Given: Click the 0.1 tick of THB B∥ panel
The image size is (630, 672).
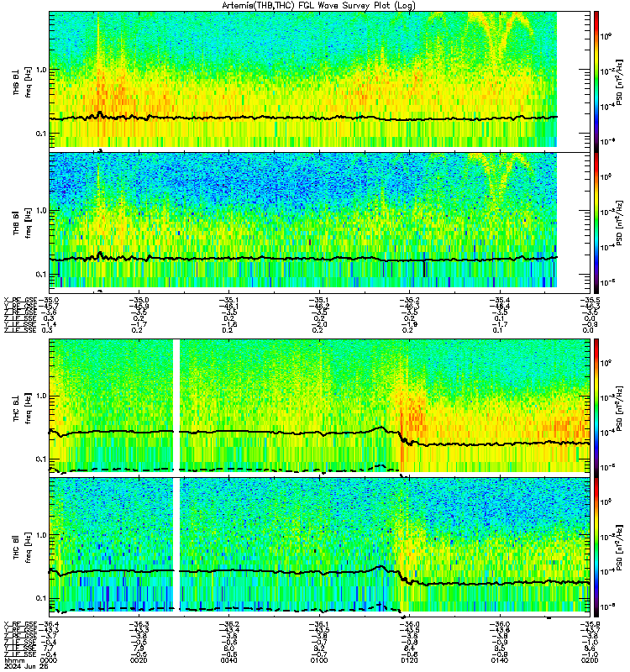Looking at the screenshot, I should point(41,275).
